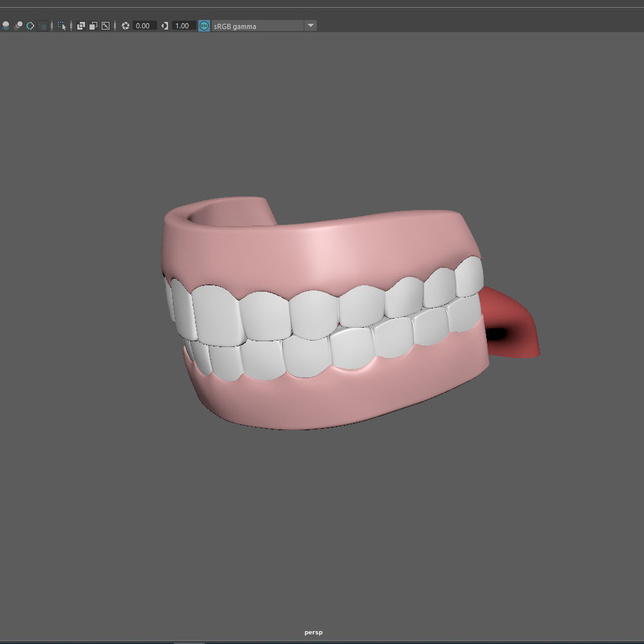
Task: Toggle the viewport shadows icon
Action: (x=5, y=26)
